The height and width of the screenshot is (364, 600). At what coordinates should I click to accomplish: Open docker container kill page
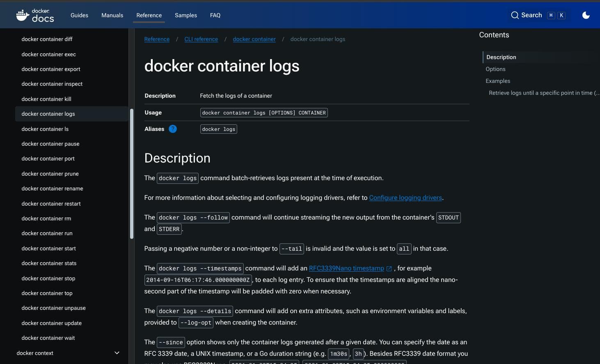tap(46, 99)
